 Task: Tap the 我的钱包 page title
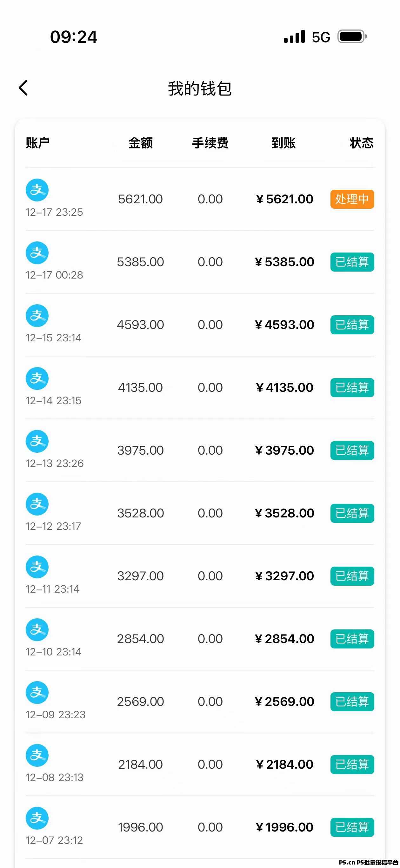coord(200,89)
